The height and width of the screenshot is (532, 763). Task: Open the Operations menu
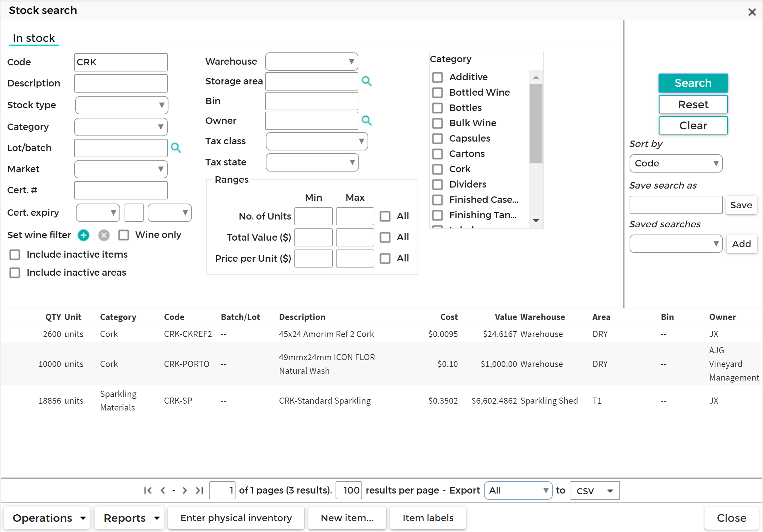tap(47, 518)
